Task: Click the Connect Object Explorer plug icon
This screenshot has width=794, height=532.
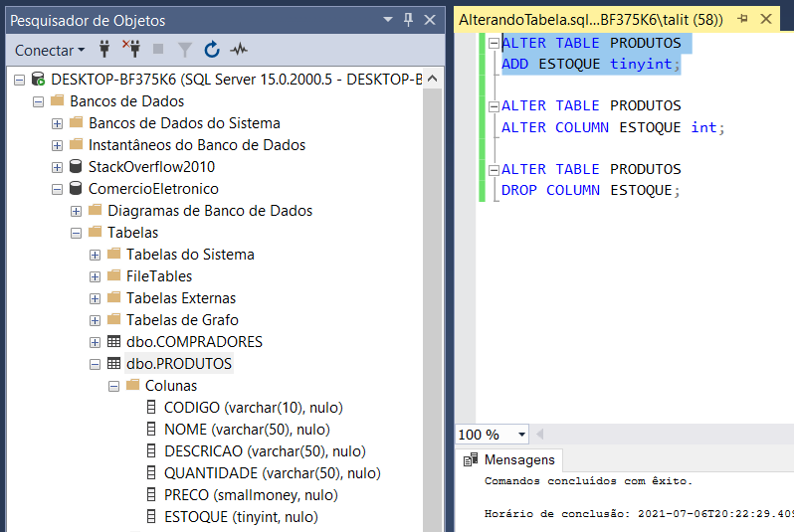Action: pyautogui.click(x=104, y=49)
